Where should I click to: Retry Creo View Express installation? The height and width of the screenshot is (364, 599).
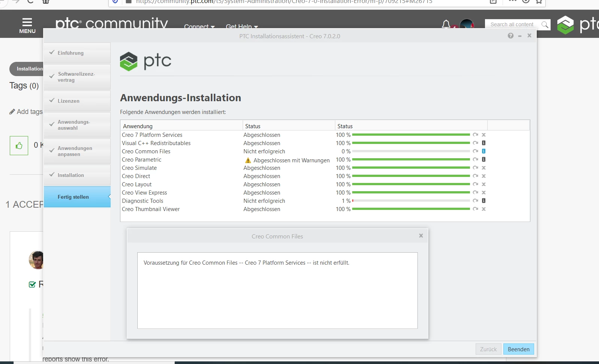[475, 192]
